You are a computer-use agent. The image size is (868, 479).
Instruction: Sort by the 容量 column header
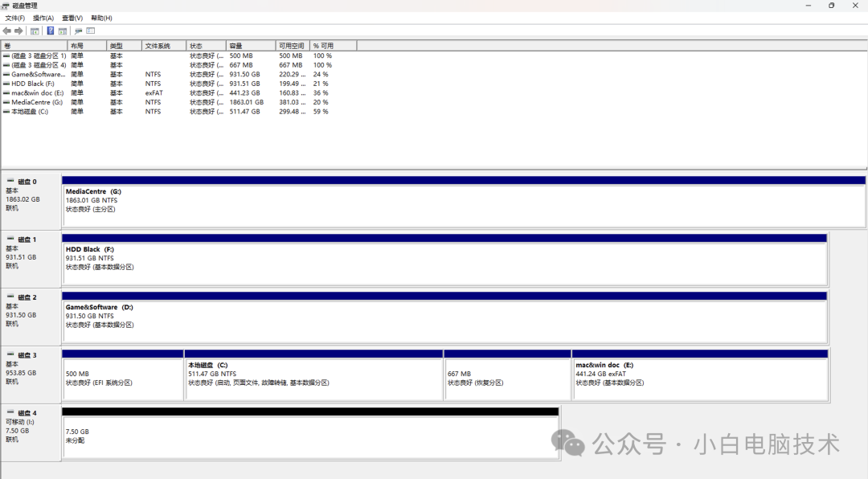251,46
